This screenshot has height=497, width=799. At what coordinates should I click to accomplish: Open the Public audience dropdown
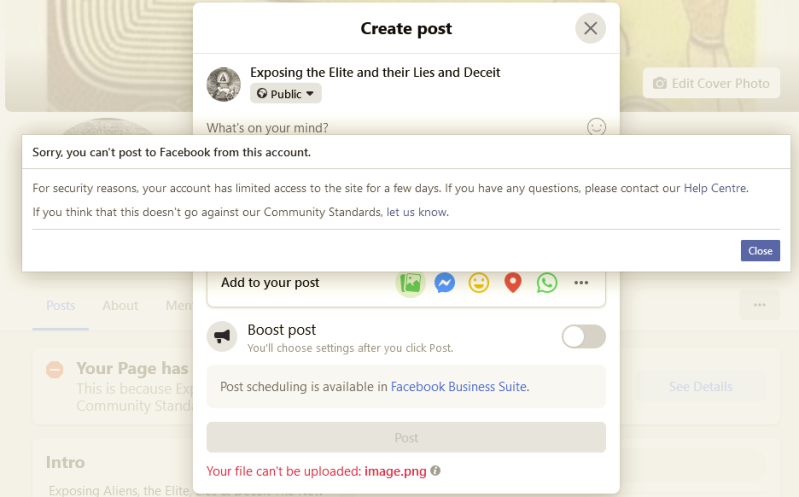286,94
